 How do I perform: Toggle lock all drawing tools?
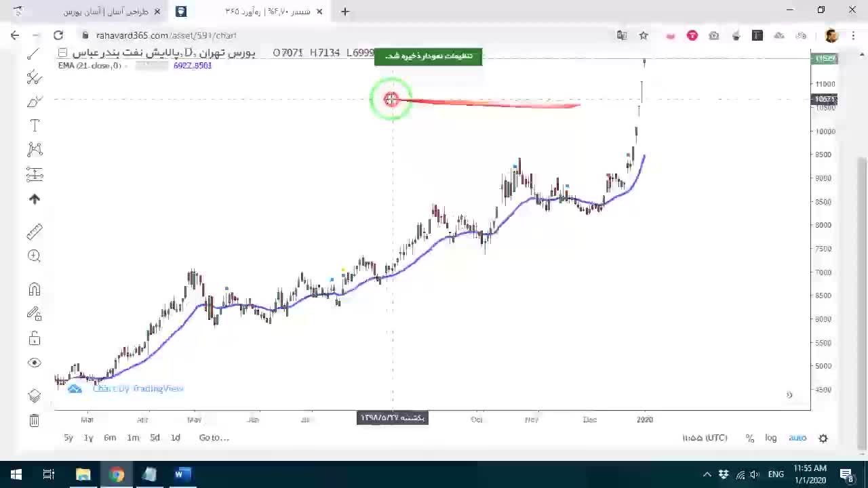coord(35,338)
